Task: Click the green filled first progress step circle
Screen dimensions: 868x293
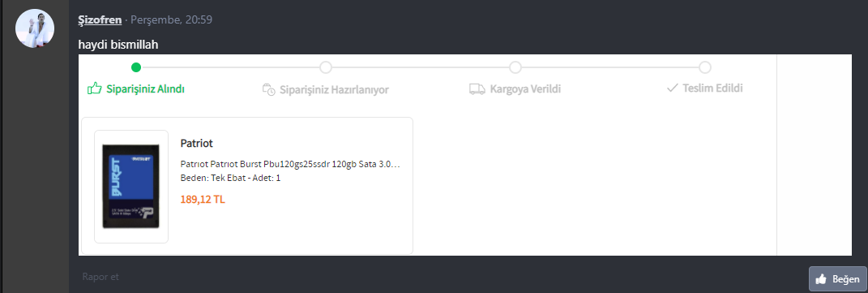Action: point(136,67)
